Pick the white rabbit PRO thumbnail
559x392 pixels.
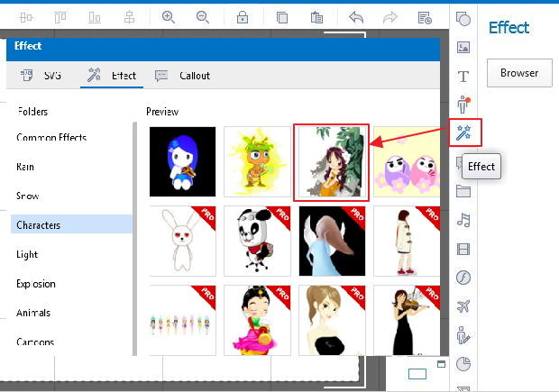coord(182,241)
